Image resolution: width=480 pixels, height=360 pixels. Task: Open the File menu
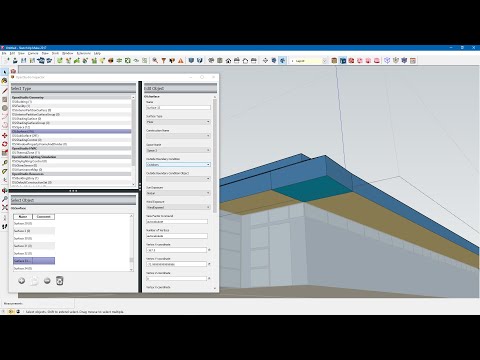pyautogui.click(x=4, y=53)
